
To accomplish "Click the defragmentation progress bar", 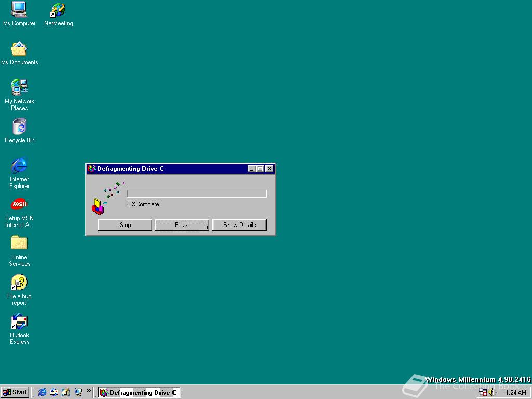I will [197, 194].
